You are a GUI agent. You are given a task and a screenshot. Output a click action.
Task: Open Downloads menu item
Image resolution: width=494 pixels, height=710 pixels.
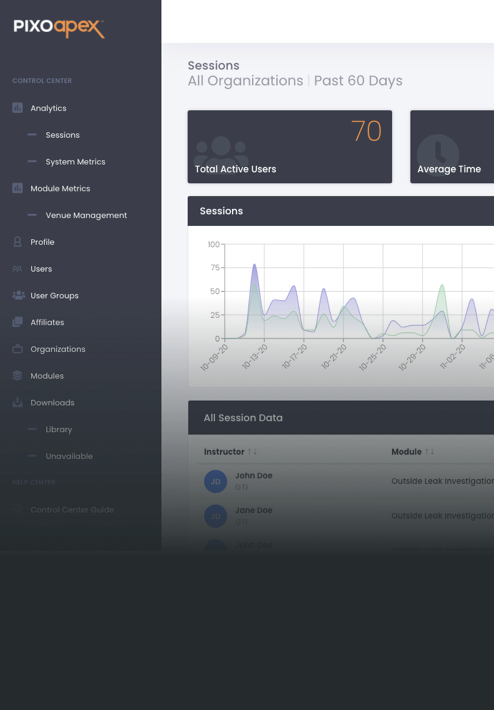point(53,403)
